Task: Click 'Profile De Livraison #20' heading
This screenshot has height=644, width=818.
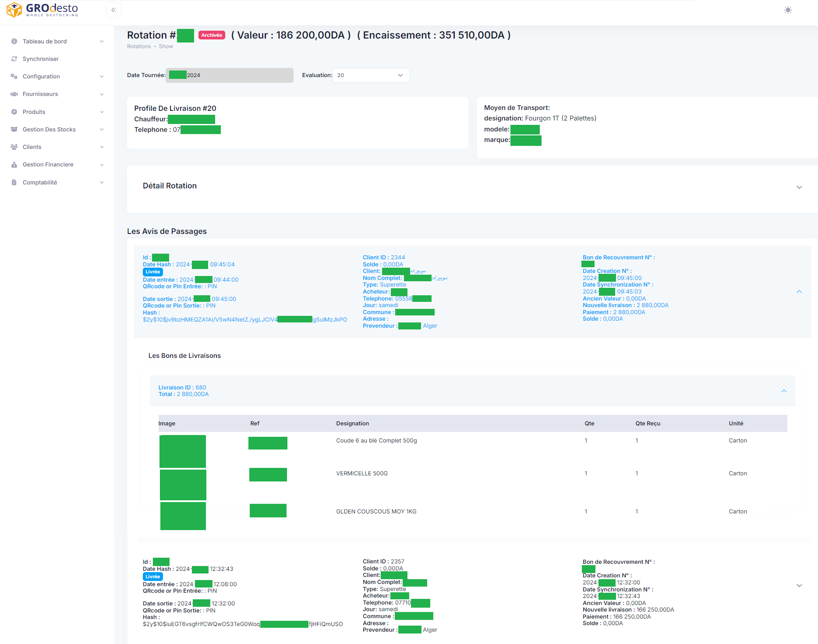Action: [175, 109]
